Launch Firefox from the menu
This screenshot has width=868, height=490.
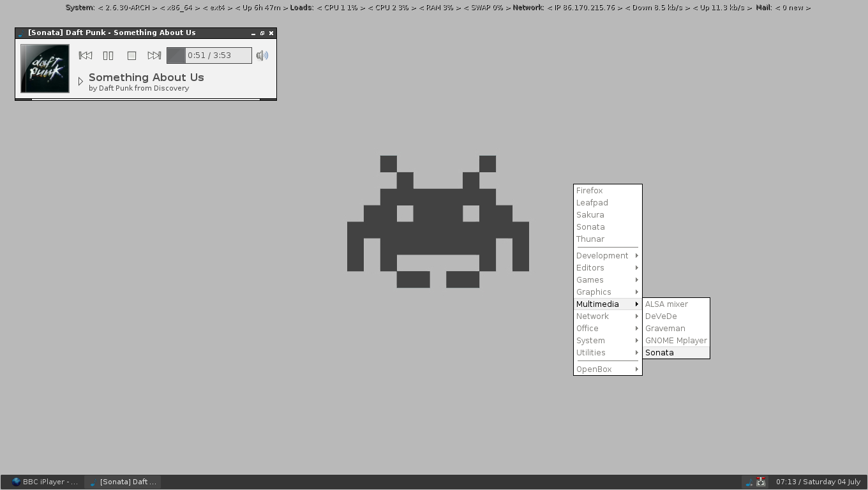(x=590, y=191)
